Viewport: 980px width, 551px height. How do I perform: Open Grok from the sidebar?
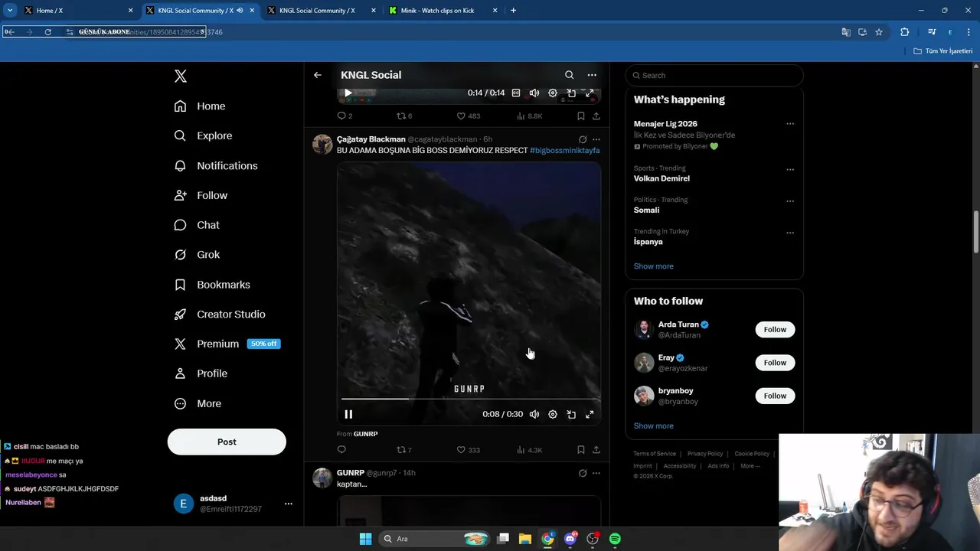point(198,255)
